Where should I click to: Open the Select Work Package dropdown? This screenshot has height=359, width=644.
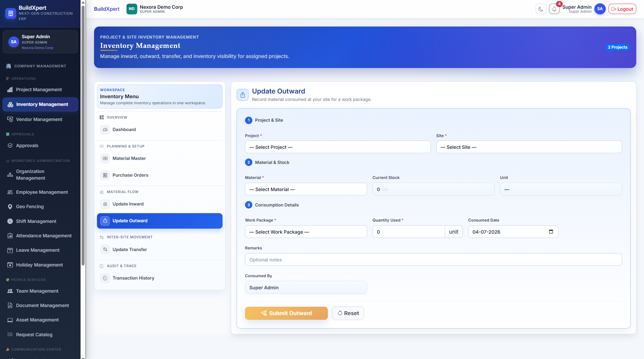tap(306, 232)
